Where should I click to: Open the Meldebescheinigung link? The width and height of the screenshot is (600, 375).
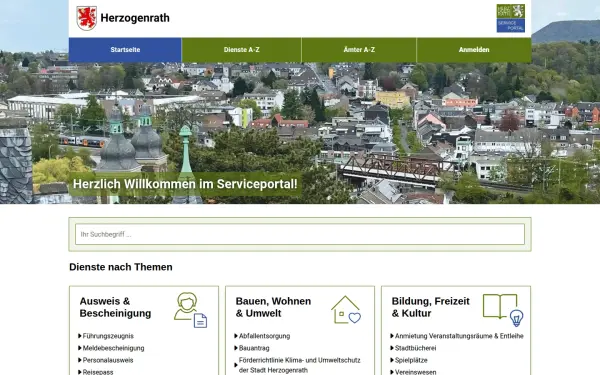113,348
